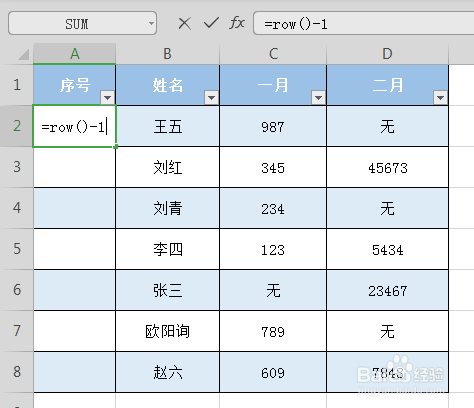This screenshot has width=474, height=408.
Task: Confirm formula with the checkmark icon
Action: (211, 23)
